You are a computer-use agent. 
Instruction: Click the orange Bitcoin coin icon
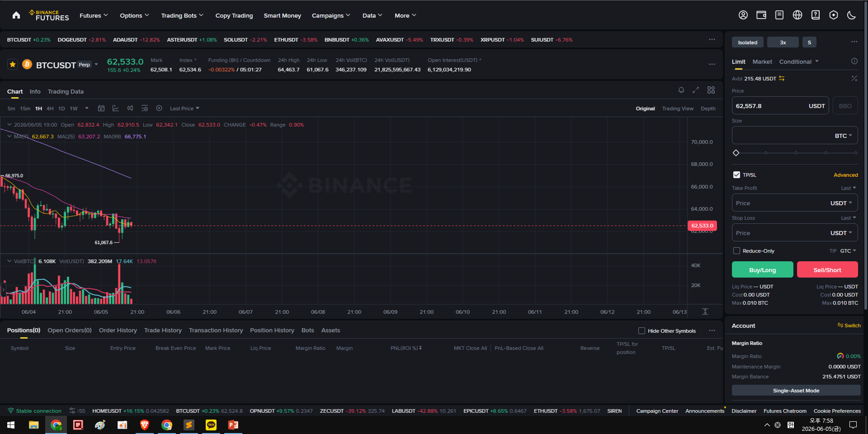point(27,65)
